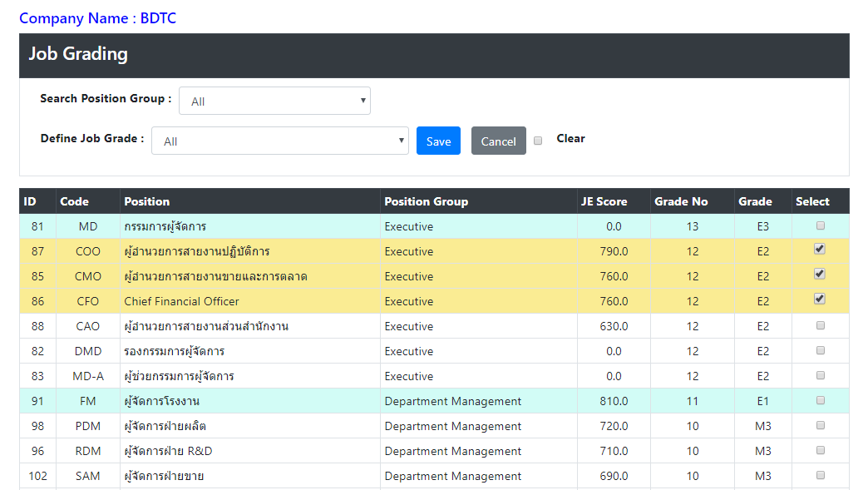868x490 pixels.
Task: Click the PDM code cell
Action: (88, 426)
